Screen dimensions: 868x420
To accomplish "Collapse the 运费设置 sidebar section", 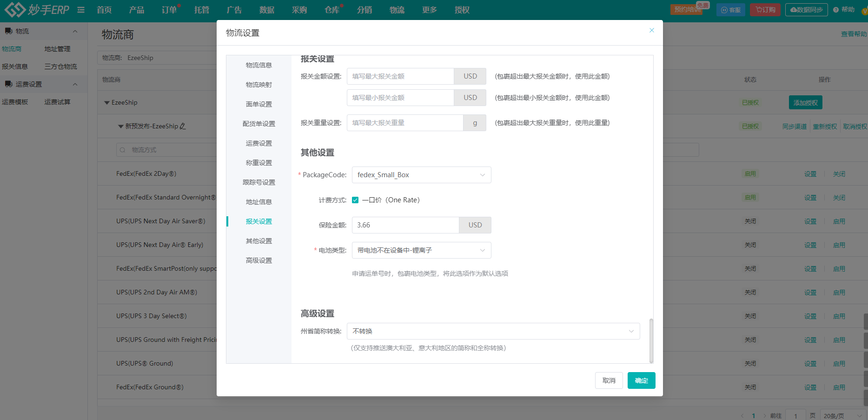I will click(x=75, y=84).
